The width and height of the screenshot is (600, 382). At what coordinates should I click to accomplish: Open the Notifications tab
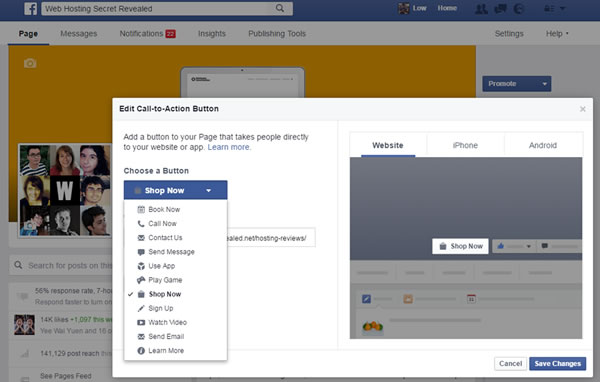(x=147, y=34)
